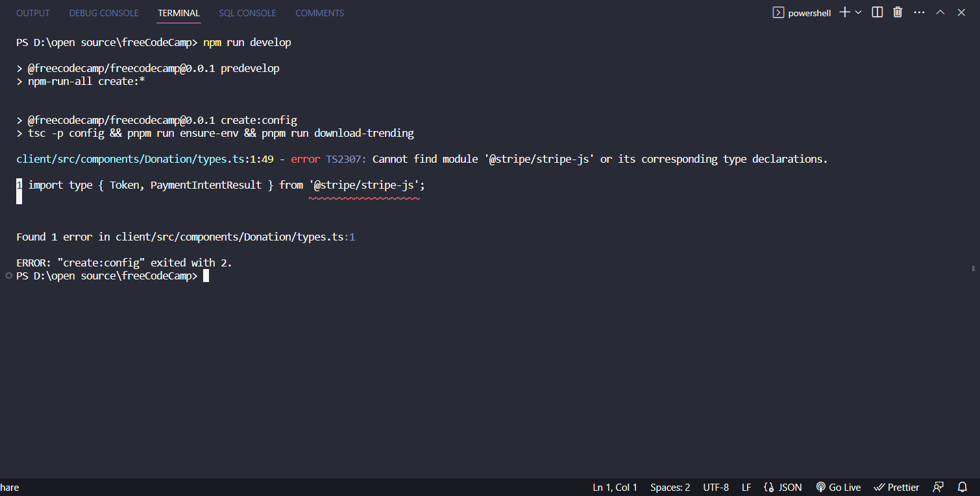Image resolution: width=980 pixels, height=496 pixels.
Task: Split the terminal using the split icon
Action: click(x=877, y=12)
